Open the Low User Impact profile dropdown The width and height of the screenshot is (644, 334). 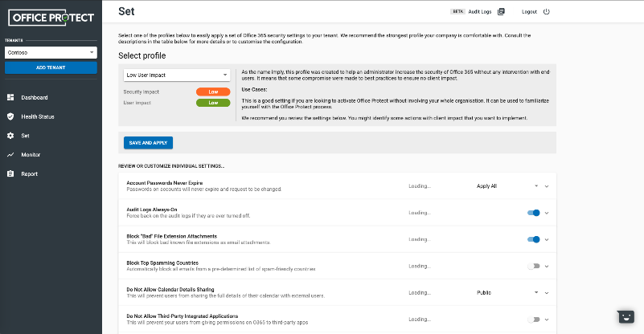177,75
